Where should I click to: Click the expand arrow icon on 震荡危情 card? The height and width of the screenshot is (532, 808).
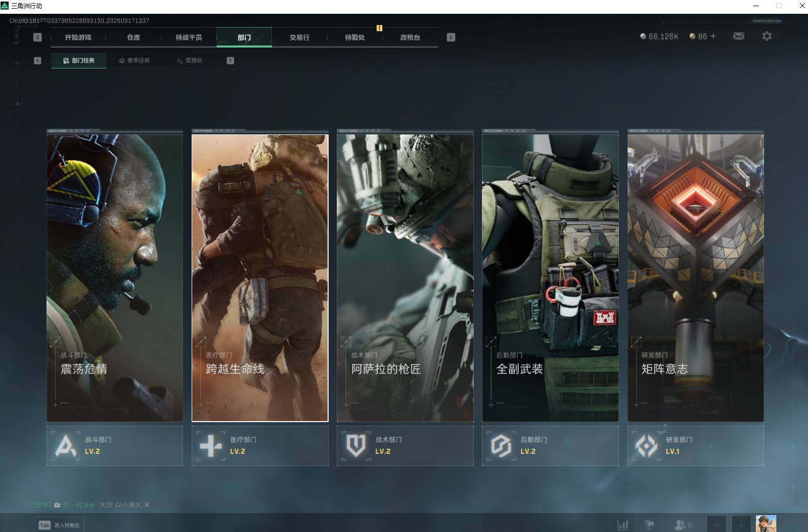(55, 341)
